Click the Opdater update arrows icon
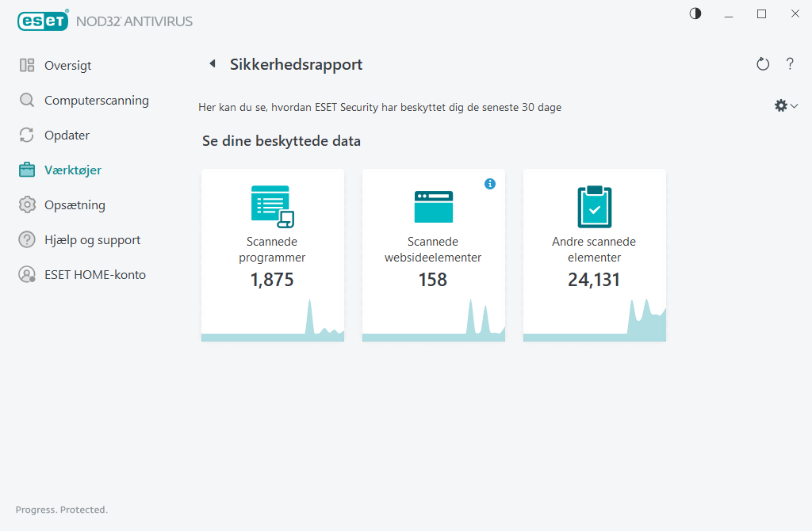This screenshot has height=531, width=812. [x=26, y=135]
